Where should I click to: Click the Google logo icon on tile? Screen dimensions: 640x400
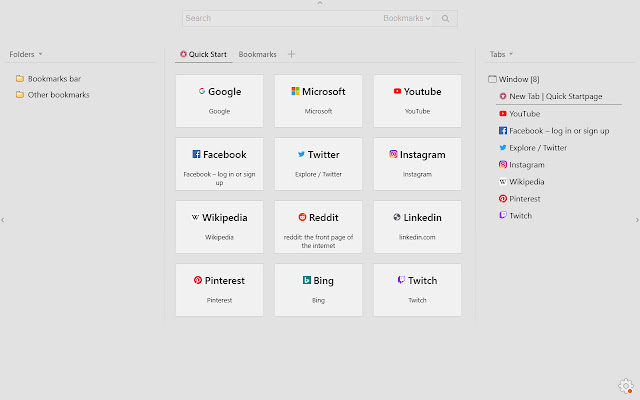tap(202, 91)
